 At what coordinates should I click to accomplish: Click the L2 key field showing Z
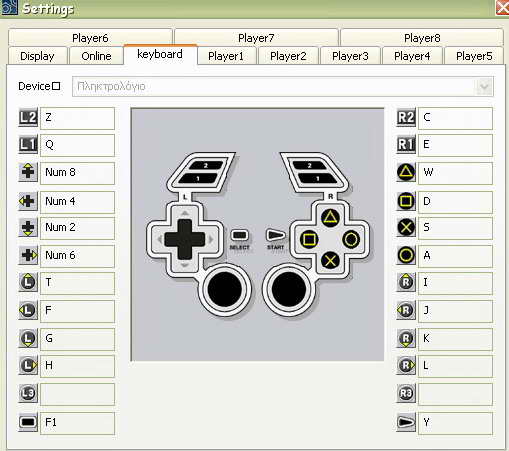tap(77, 118)
